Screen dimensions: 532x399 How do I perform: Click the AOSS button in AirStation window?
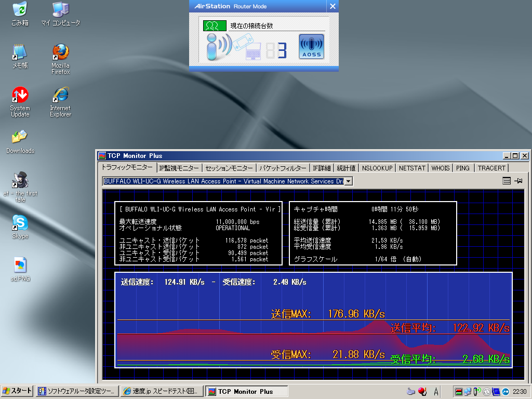(x=312, y=46)
